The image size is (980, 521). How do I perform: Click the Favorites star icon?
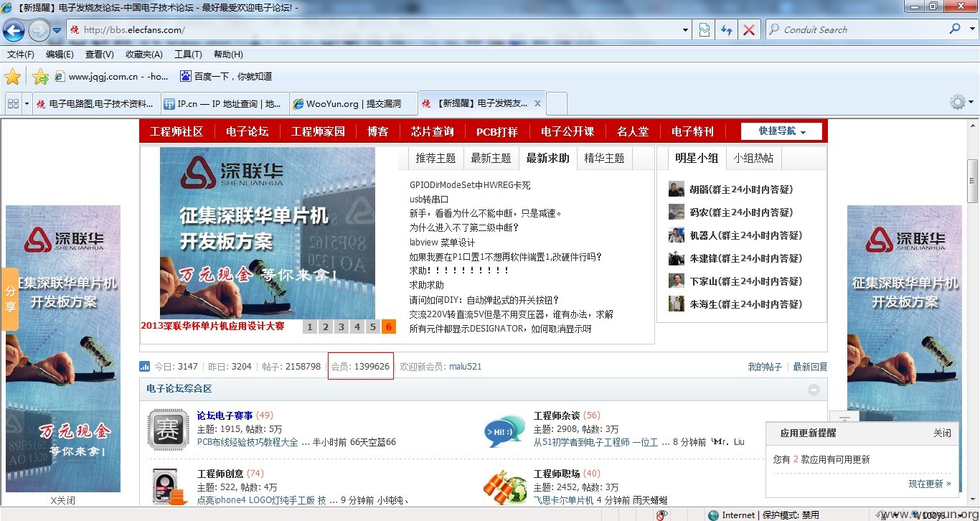click(13, 77)
